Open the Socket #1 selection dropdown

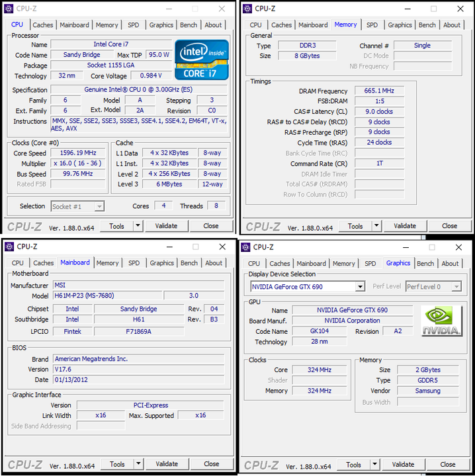coord(99,206)
